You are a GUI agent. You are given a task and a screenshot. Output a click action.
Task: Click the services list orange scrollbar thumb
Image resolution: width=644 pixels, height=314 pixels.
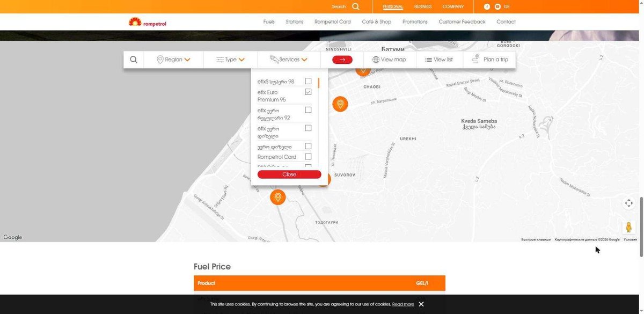tap(319, 83)
